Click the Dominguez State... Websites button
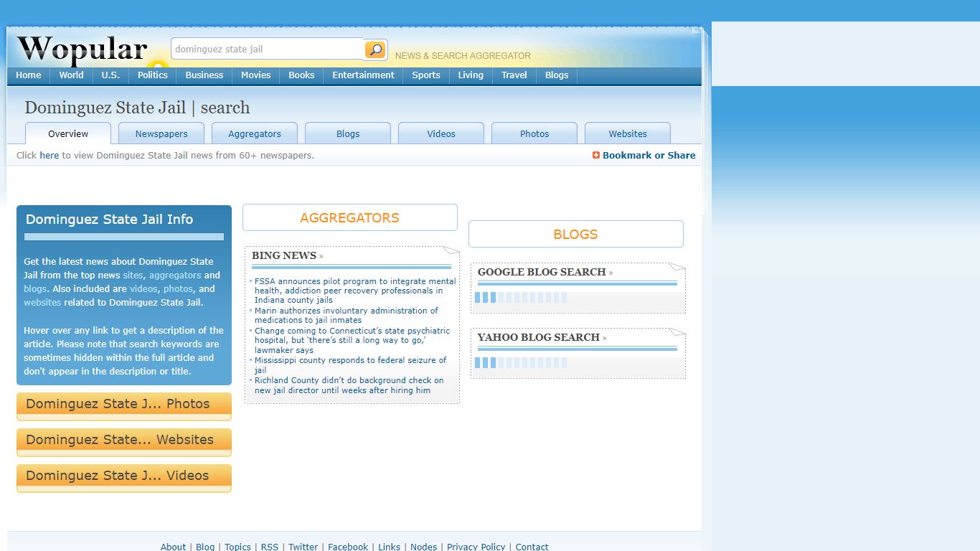Screen dimensions: 980x551 click(x=124, y=442)
